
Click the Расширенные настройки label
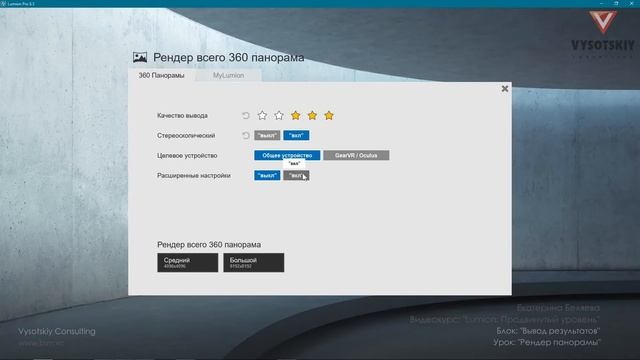[x=194, y=176]
